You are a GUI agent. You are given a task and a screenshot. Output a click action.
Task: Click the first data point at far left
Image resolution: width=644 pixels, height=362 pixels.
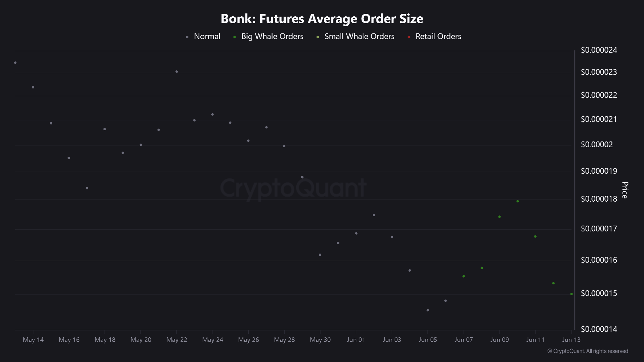pyautogui.click(x=15, y=63)
